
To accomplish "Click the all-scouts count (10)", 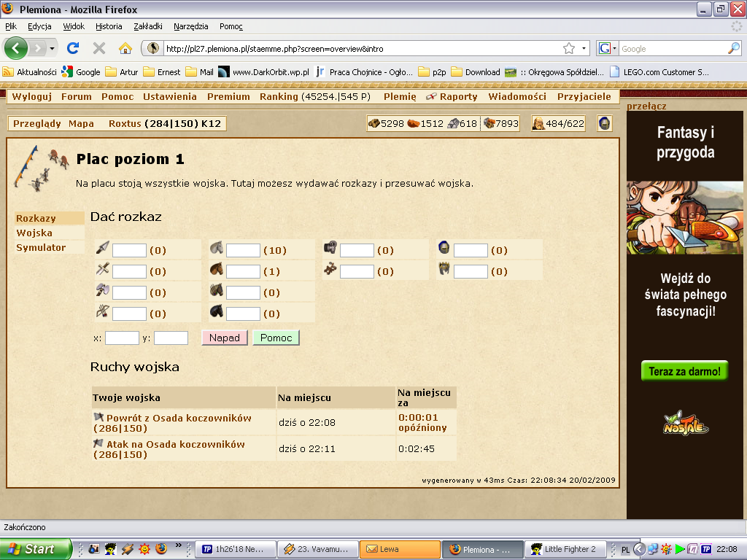I will (275, 251).
